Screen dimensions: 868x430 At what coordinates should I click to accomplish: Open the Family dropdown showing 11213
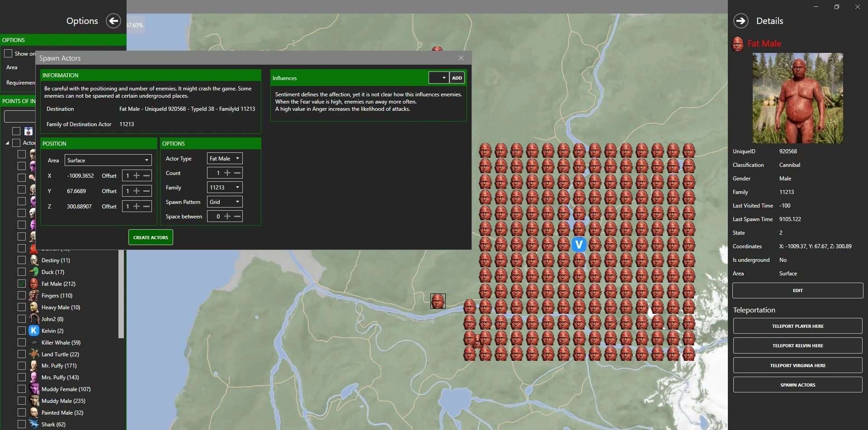[225, 187]
